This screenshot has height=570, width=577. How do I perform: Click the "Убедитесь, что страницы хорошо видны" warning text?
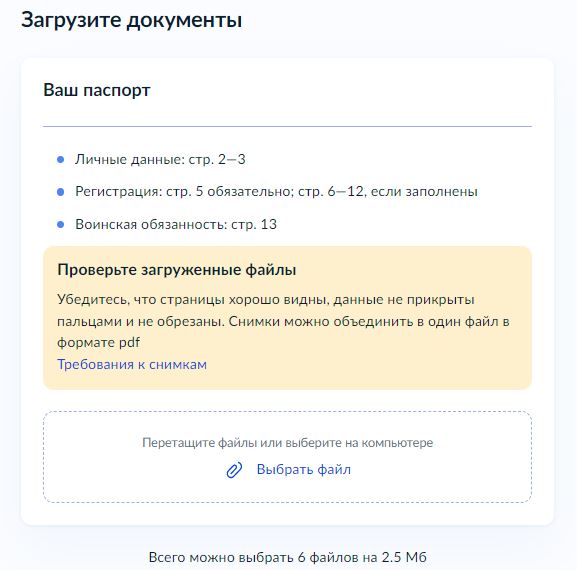coord(266,300)
